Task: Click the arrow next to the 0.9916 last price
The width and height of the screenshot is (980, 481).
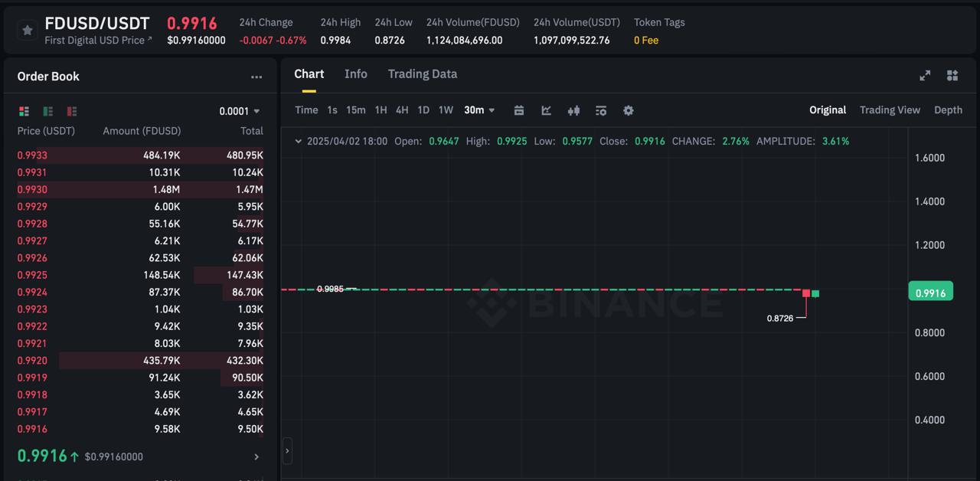Action: (256, 456)
